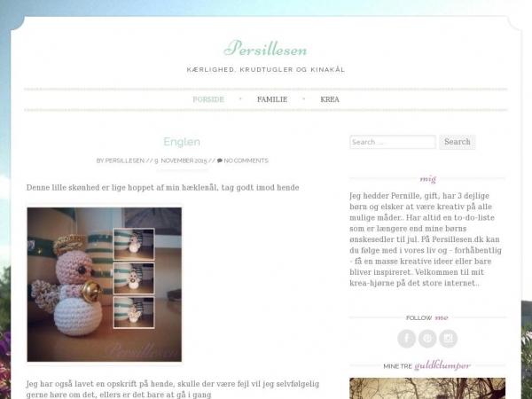Click the tagline Kærlighed, Krudtugler og Kinakål
This screenshot has height=399, width=532.
pyautogui.click(x=266, y=69)
